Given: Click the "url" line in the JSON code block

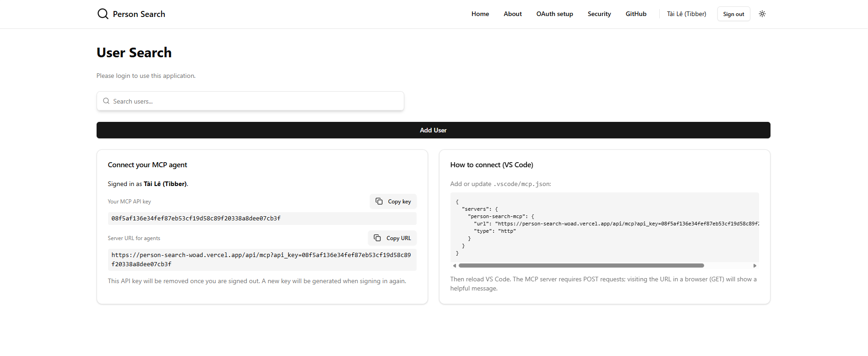Looking at the screenshot, I should [x=616, y=224].
